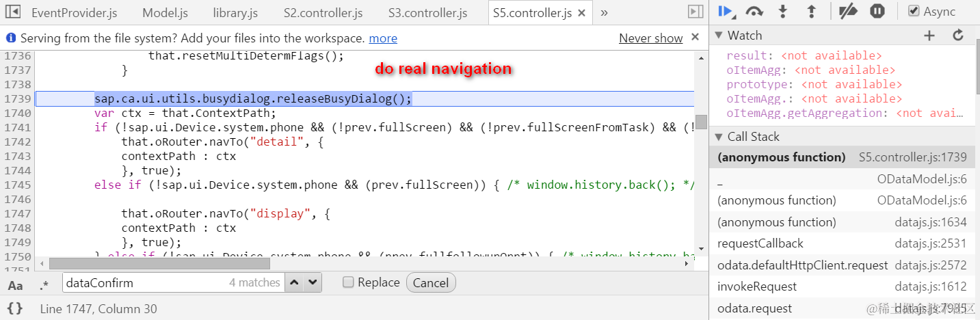Click the highlighted releaseBusyDialog code line
Screen dimensions: 980x320
pos(253,98)
